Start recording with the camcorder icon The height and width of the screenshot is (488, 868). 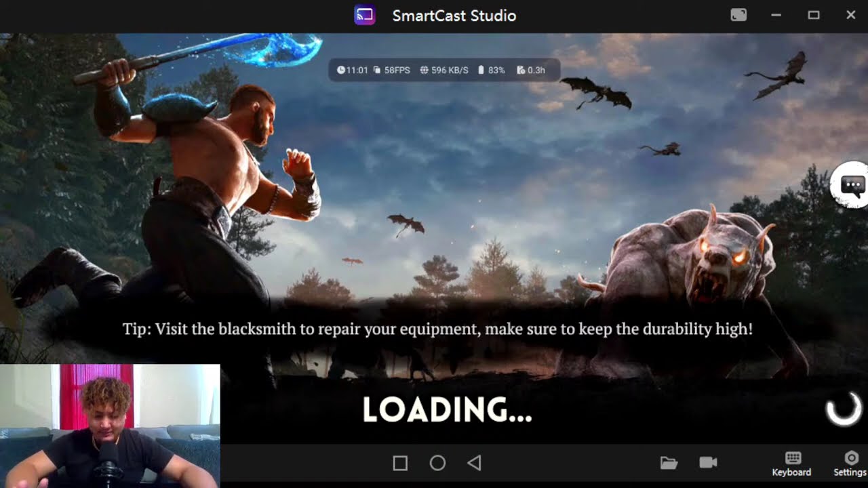click(x=708, y=462)
